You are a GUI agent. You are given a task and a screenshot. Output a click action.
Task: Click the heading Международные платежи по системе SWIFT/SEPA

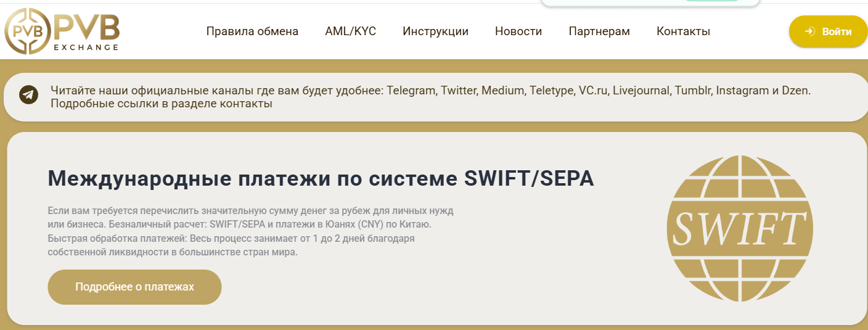pyautogui.click(x=321, y=179)
